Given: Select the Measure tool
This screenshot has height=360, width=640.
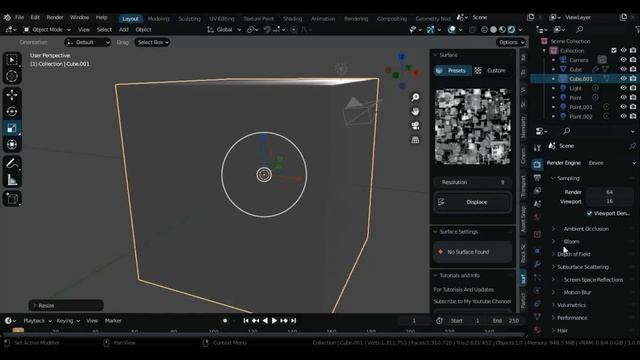Looking at the screenshot, I should [x=12, y=180].
